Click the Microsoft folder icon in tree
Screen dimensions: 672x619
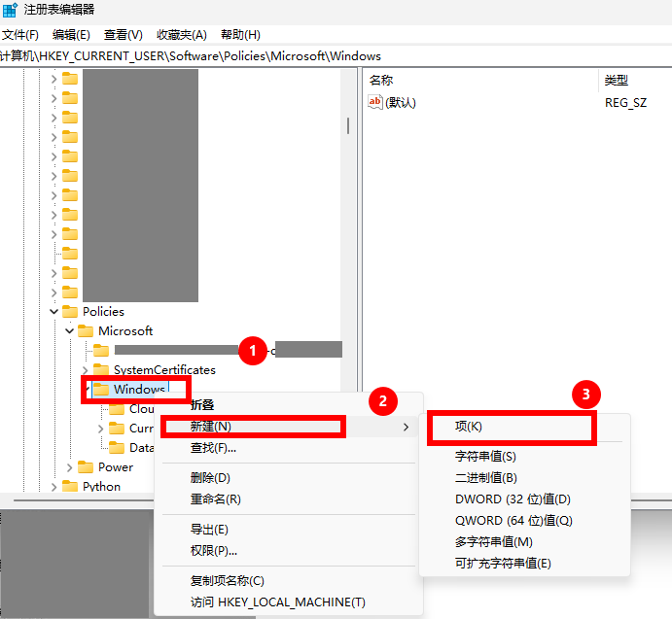coord(86,331)
